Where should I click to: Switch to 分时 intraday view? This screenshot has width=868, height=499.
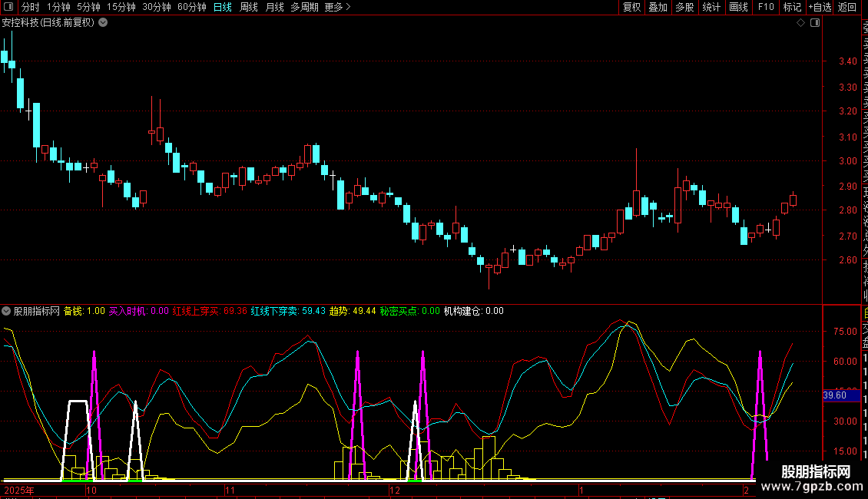pyautogui.click(x=31, y=7)
